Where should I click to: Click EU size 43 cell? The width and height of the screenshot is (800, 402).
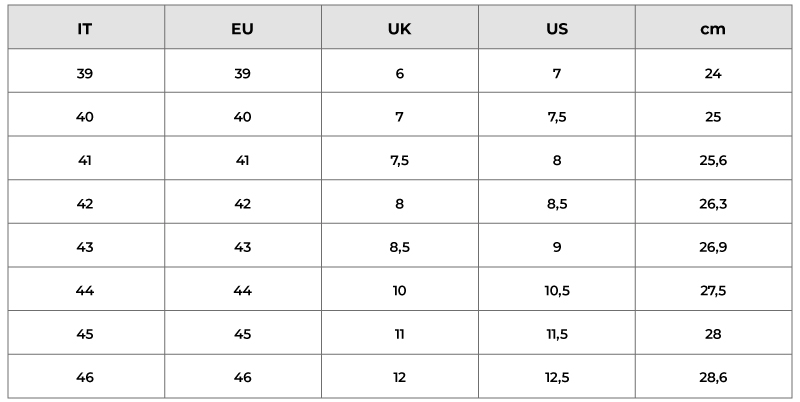[243, 245]
